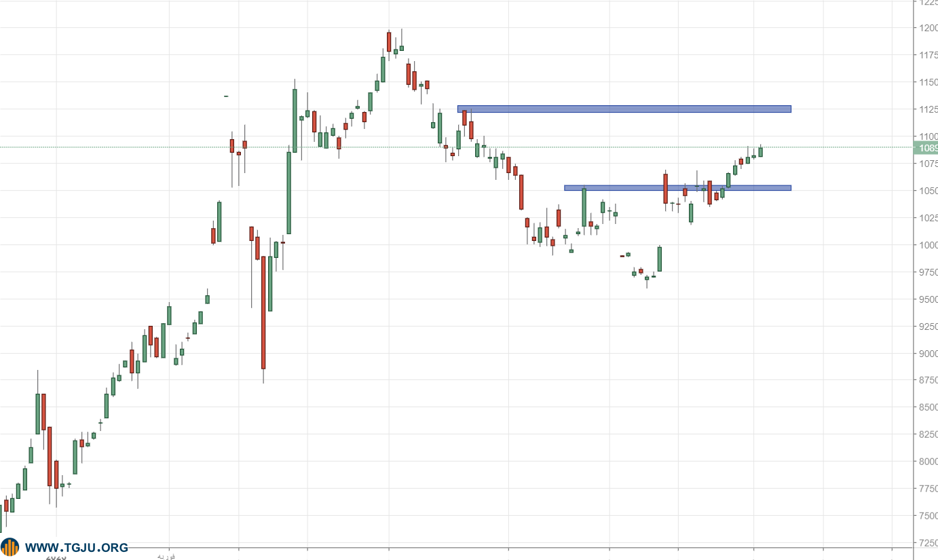
Task: Click the 10500 level on price axis
Action: [x=927, y=191]
